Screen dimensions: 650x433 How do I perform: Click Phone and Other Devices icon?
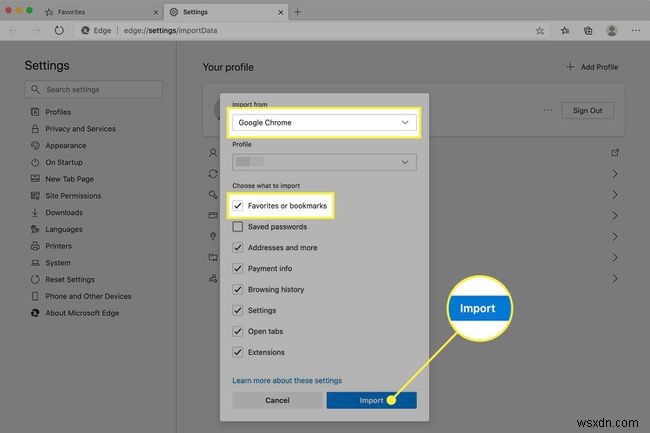tap(35, 296)
